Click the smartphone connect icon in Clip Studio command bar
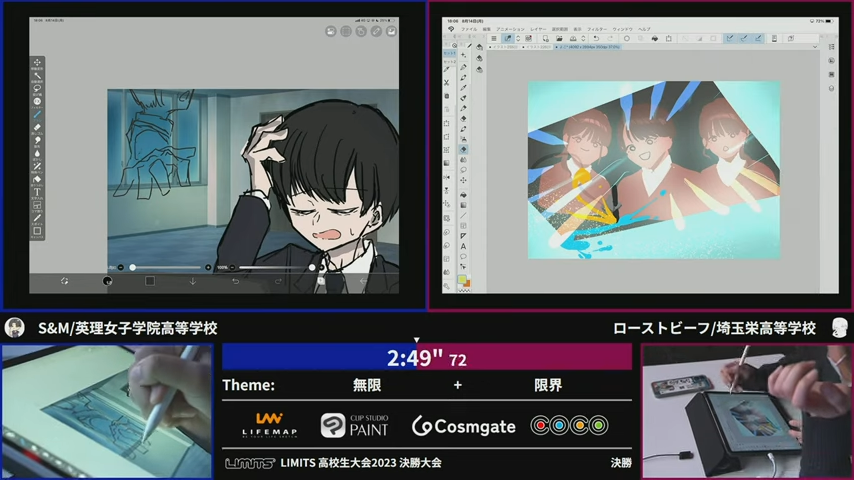The height and width of the screenshot is (480, 854). coord(774,39)
